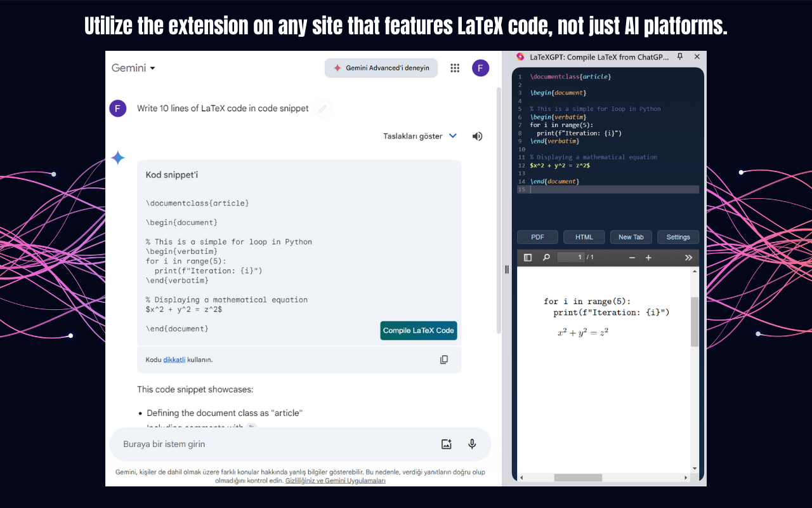Click the Gemini sparkle icon beside response

tap(118, 158)
